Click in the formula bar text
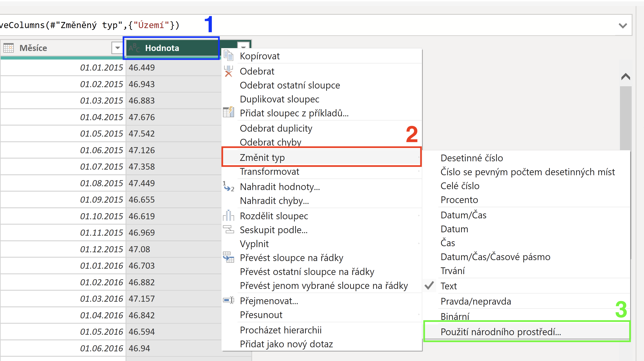This screenshot has width=644, height=361. (90, 25)
